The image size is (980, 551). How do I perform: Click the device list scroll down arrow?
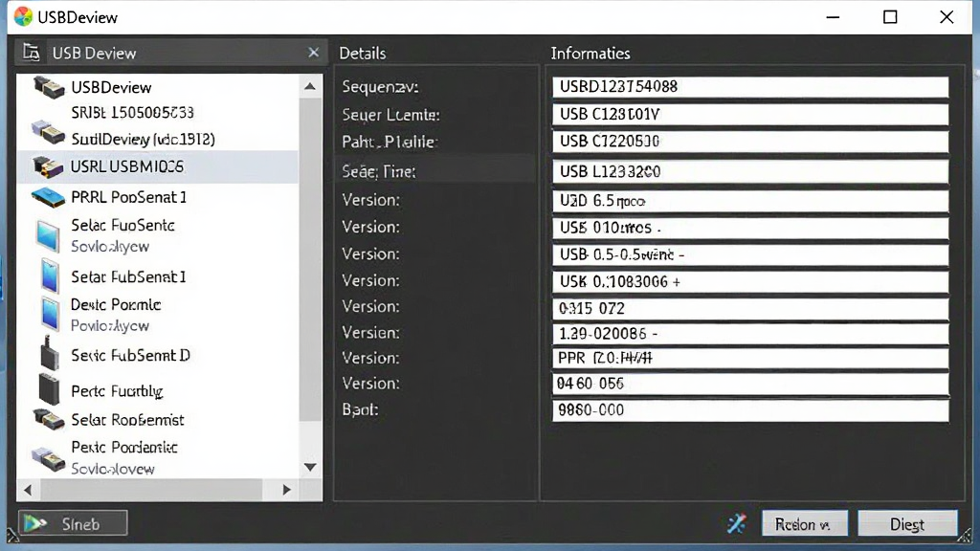310,467
